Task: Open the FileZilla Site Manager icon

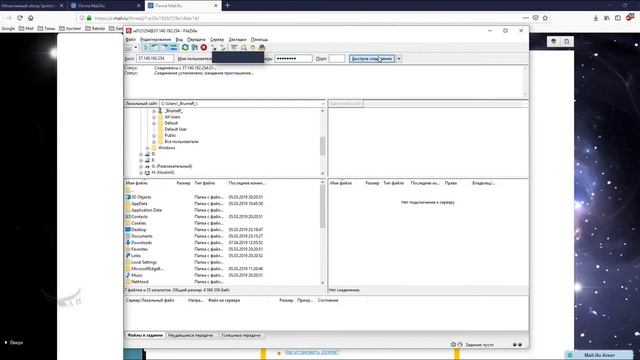Action: point(129,48)
